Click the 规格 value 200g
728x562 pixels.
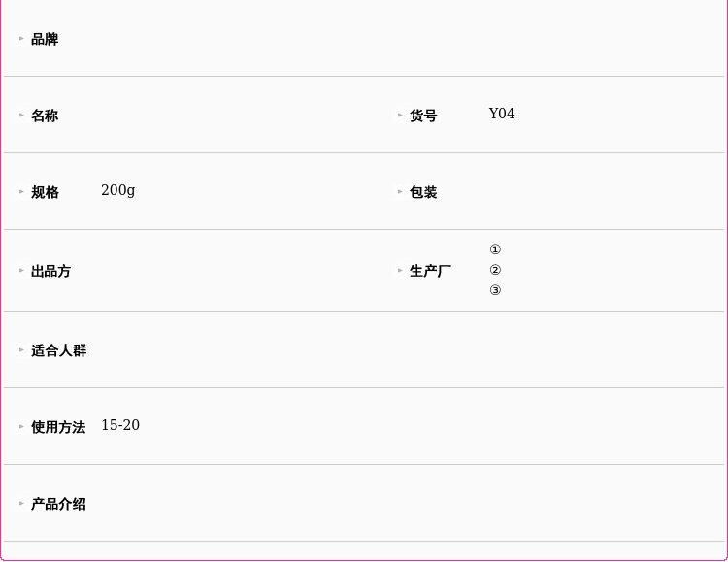(x=117, y=190)
